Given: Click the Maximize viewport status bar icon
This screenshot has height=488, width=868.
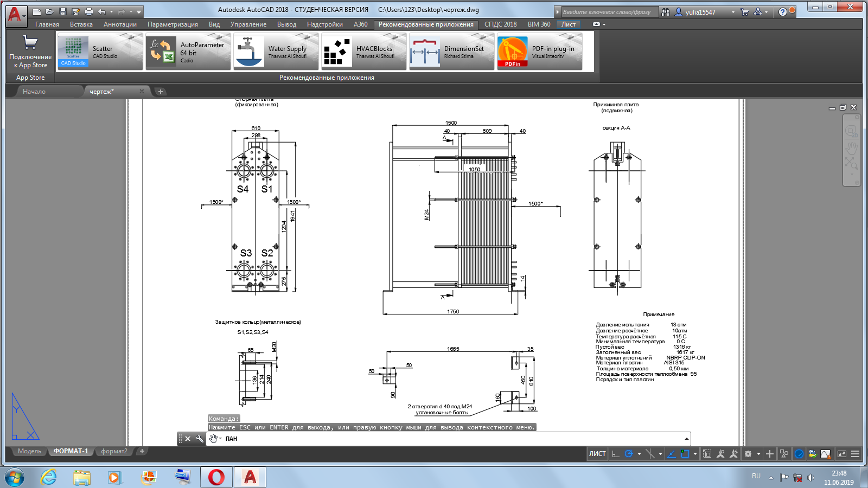Looking at the screenshot, I should click(707, 454).
